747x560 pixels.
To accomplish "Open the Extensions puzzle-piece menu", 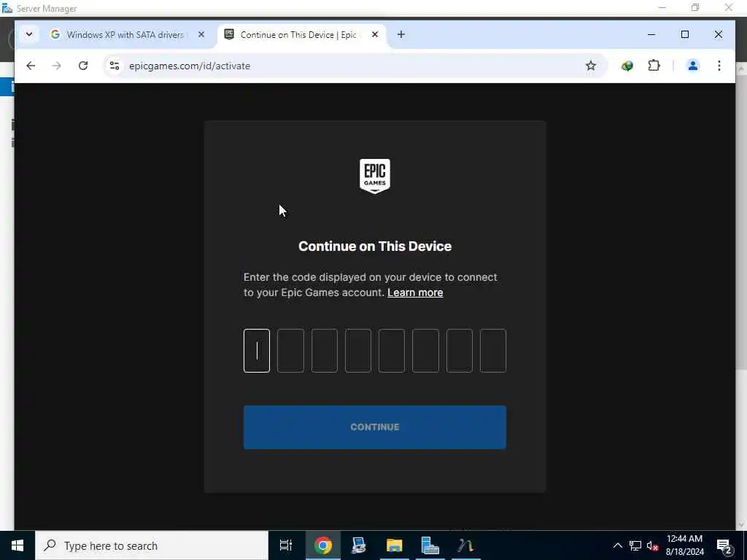I will click(654, 66).
